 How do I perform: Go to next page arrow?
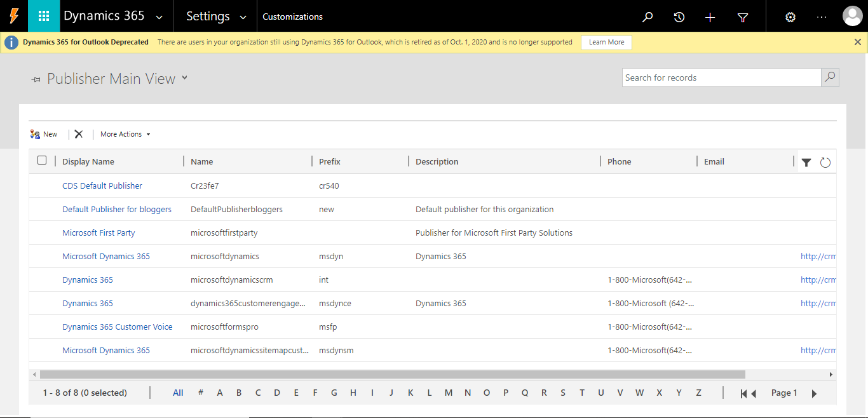point(814,394)
